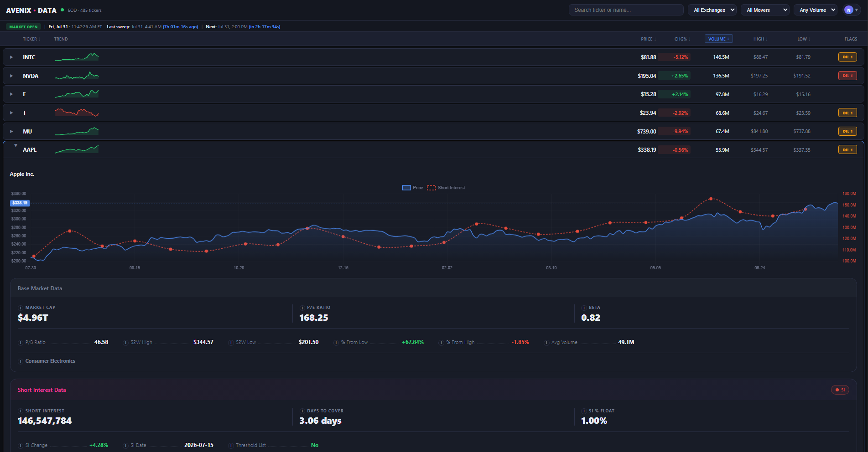Collapse the AAPL row

(x=16, y=146)
